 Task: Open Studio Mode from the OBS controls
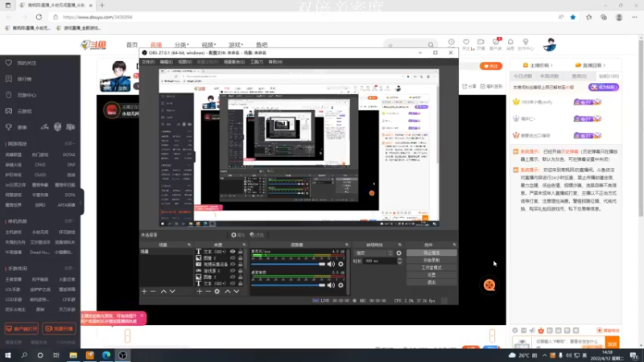pos(431,268)
